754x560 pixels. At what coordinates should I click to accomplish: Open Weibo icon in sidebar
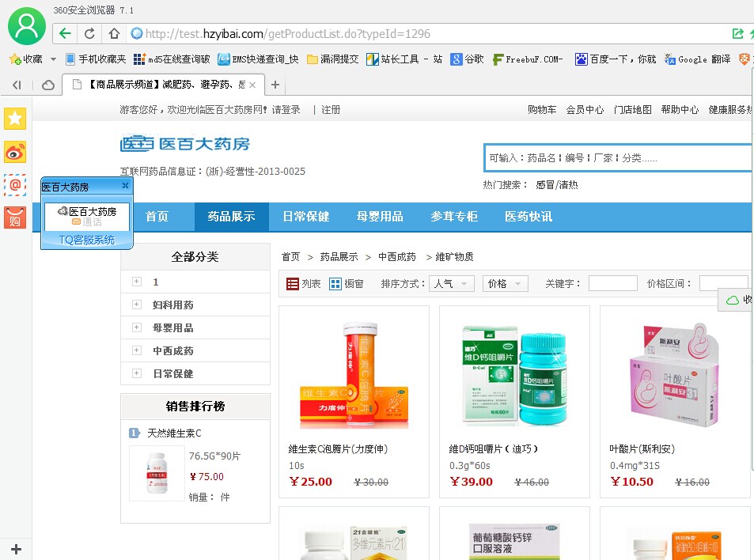click(x=15, y=153)
